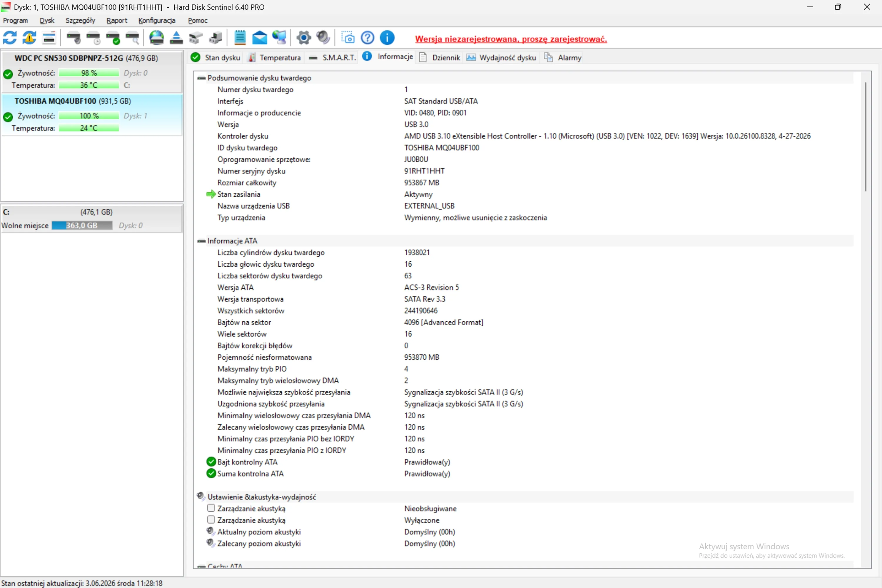The width and height of the screenshot is (882, 588).
Task: Switch to the Dziennik tab
Action: pos(440,57)
